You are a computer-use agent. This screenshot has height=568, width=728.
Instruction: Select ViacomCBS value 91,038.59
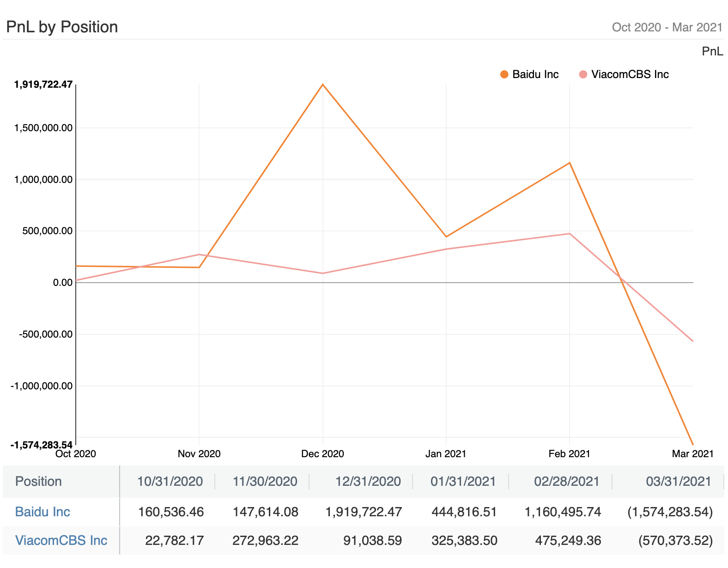pyautogui.click(x=373, y=540)
